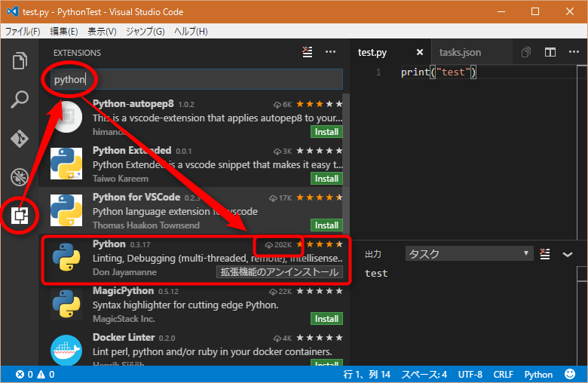588x383 pixels.
Task: Click the feedback smiley icon
Action: [570, 374]
